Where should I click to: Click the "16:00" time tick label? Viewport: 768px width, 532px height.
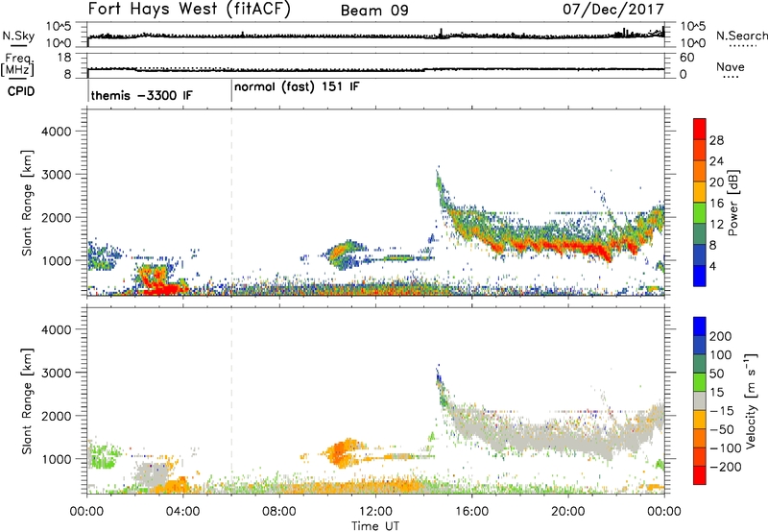click(x=471, y=512)
